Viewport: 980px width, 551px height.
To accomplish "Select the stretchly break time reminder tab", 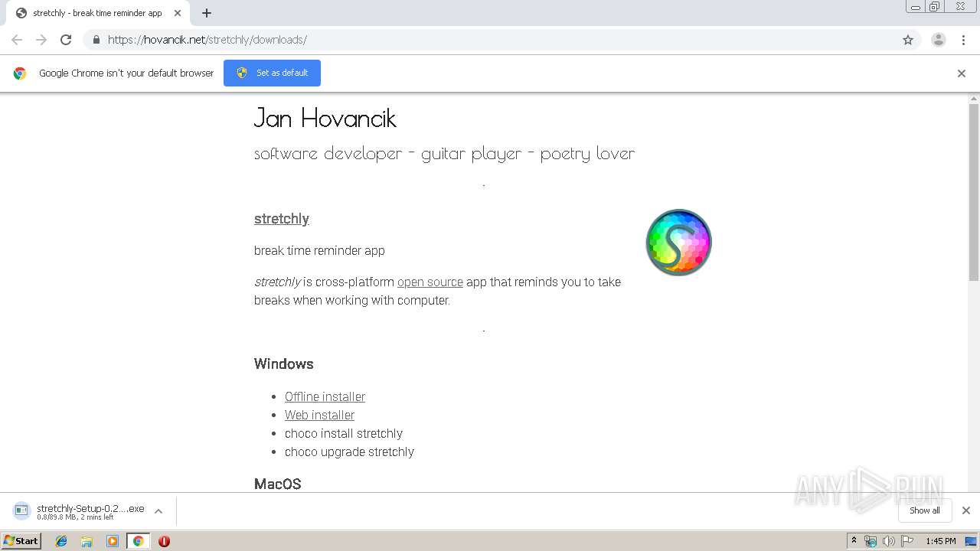I will click(96, 13).
